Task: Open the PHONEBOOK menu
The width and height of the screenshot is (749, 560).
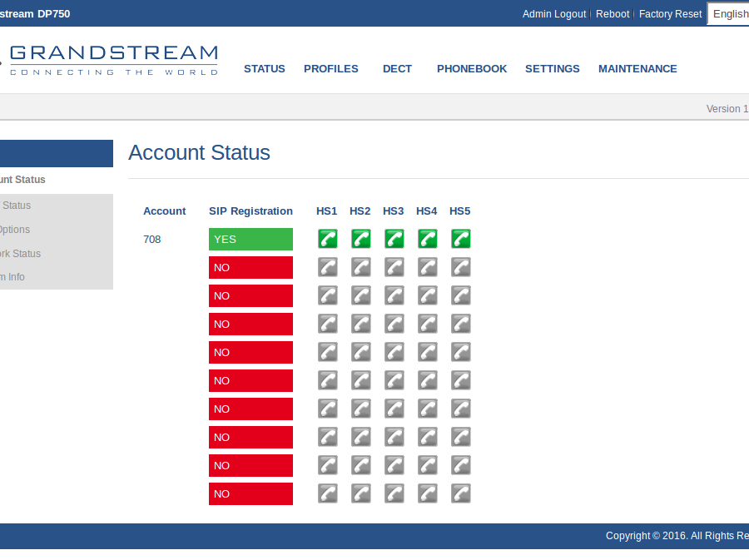Action: point(472,69)
